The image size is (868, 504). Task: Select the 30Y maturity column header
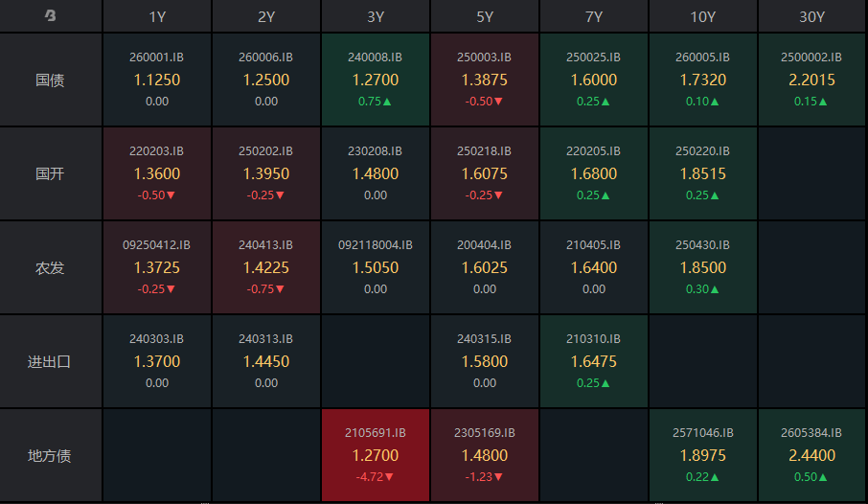812,16
